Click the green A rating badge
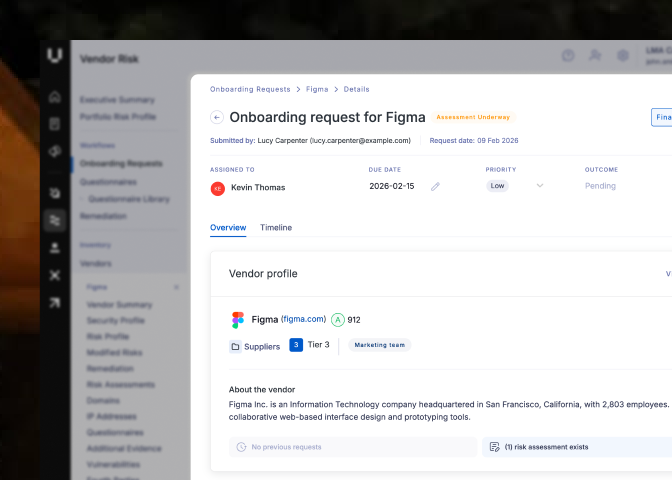Viewport: 672px width, 480px height. coord(338,320)
